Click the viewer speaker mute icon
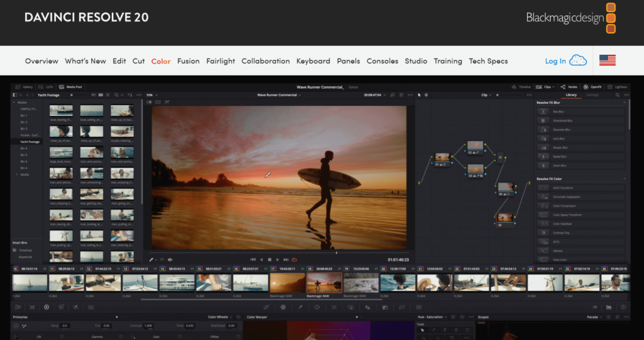The image size is (644, 340). click(170, 259)
